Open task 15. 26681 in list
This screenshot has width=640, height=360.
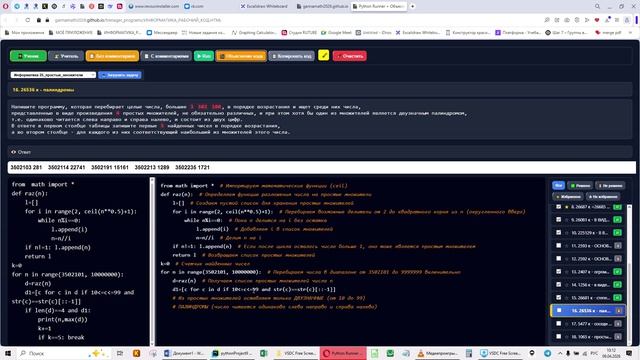591,298
